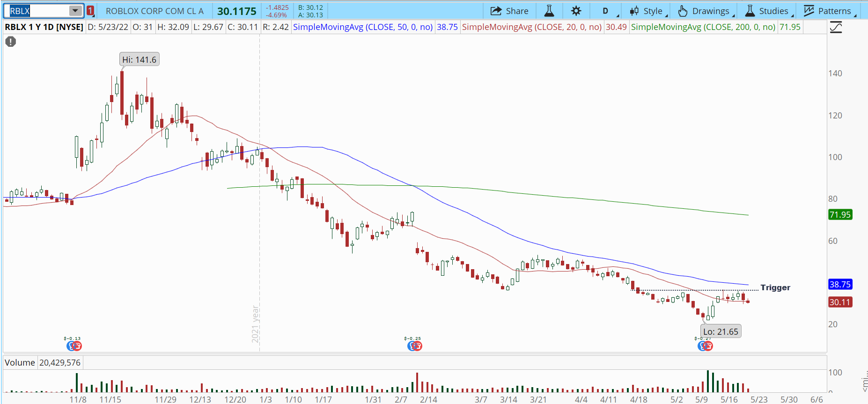Screen dimensions: 868x404
Task: Click the red number 1 link indicator
Action: (x=90, y=11)
